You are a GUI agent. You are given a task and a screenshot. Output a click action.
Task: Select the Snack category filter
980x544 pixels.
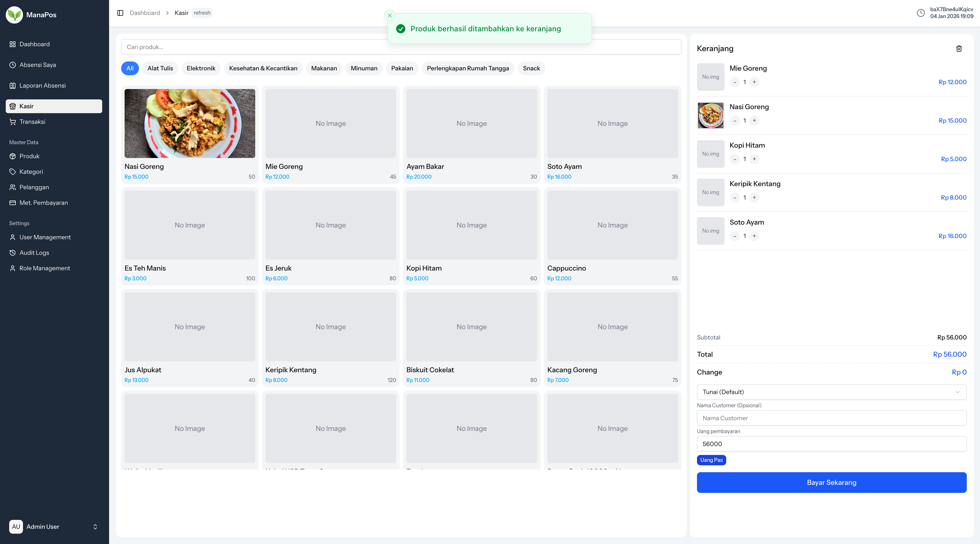(x=531, y=69)
